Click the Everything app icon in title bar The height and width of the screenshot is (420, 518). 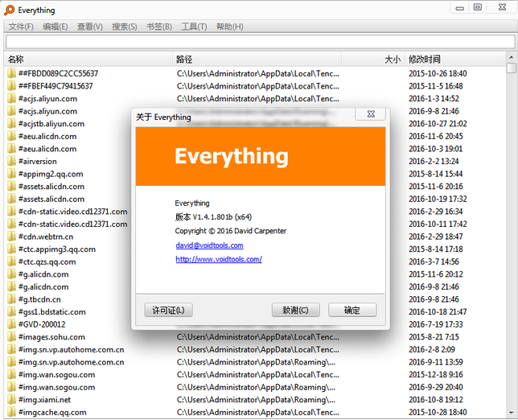click(x=8, y=10)
